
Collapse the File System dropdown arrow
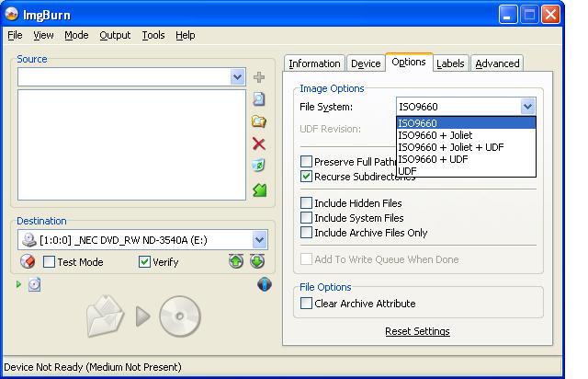[527, 107]
